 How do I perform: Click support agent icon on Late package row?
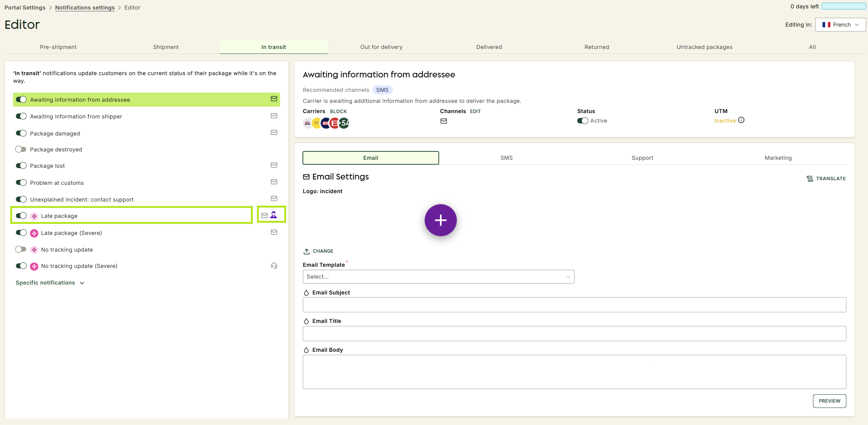pyautogui.click(x=273, y=215)
